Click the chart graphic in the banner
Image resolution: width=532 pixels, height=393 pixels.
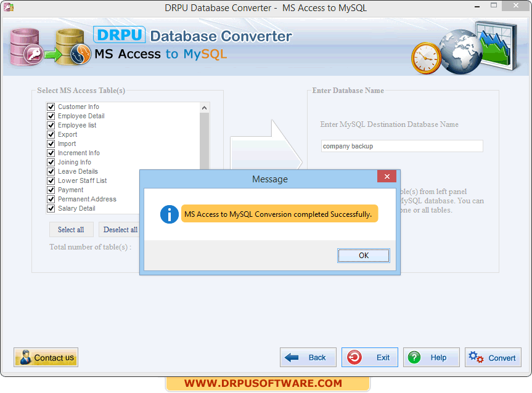click(497, 45)
